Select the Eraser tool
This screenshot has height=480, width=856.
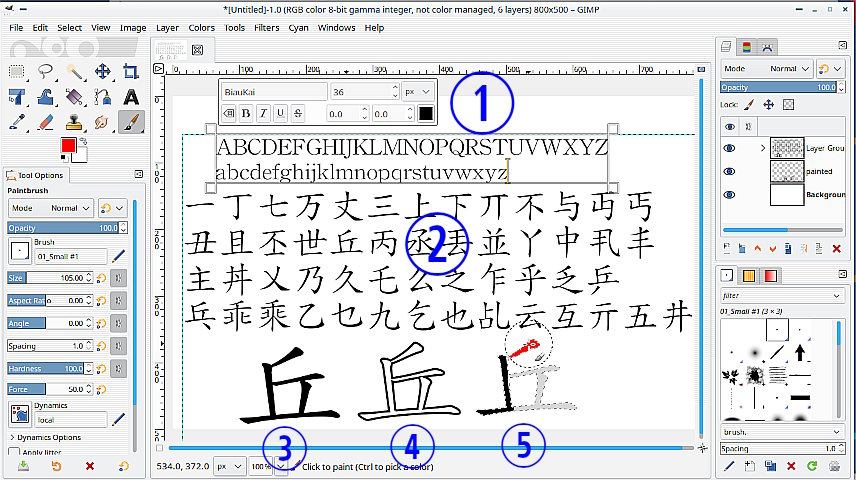coord(45,122)
